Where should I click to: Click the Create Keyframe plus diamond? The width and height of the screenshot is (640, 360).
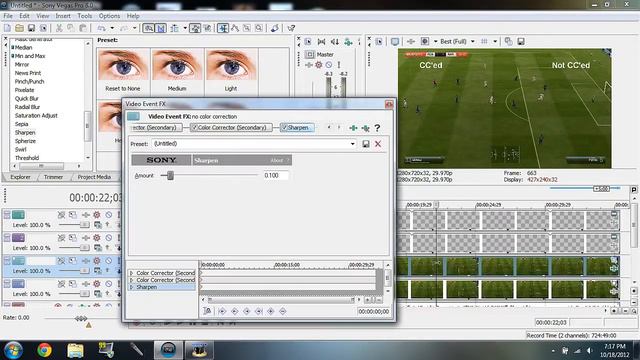click(271, 311)
